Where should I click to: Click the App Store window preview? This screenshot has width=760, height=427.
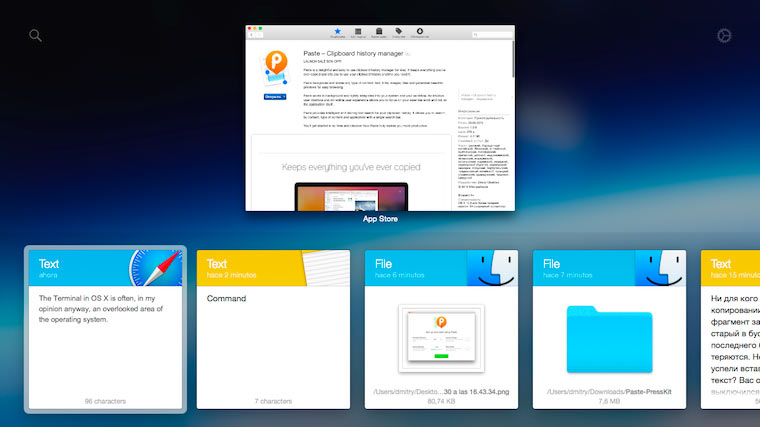point(380,118)
